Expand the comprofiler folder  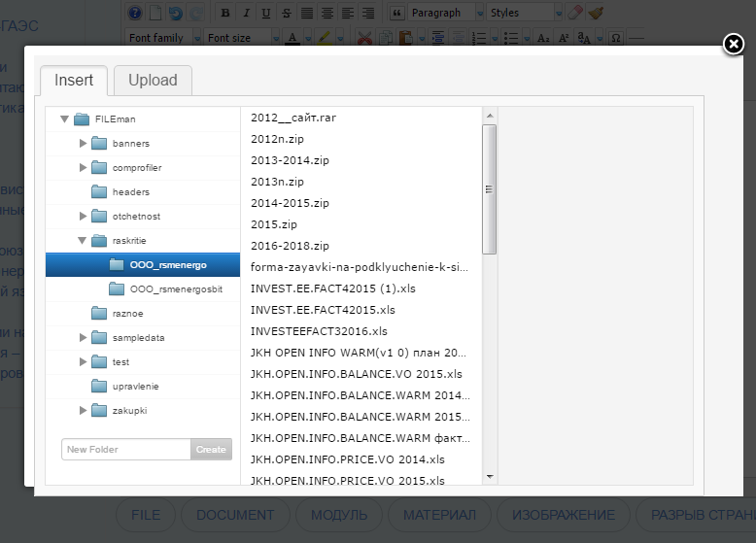[x=83, y=167]
